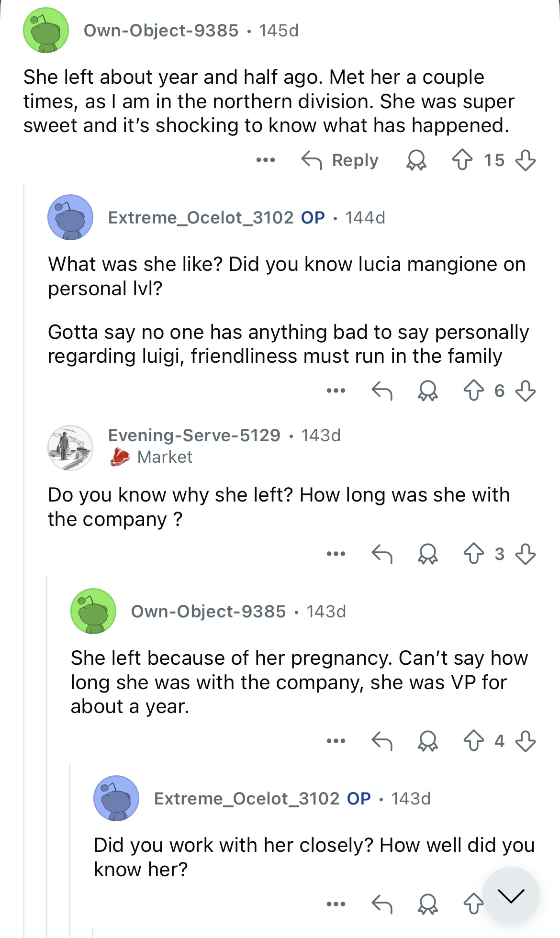The width and height of the screenshot is (560, 938).
Task: Jump to next comment with floating chevron
Action: click(511, 895)
